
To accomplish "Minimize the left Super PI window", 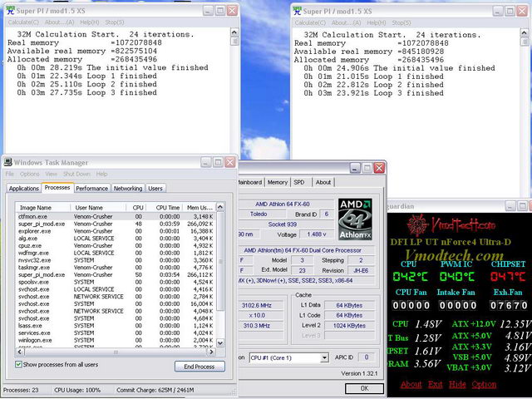I will point(208,11).
